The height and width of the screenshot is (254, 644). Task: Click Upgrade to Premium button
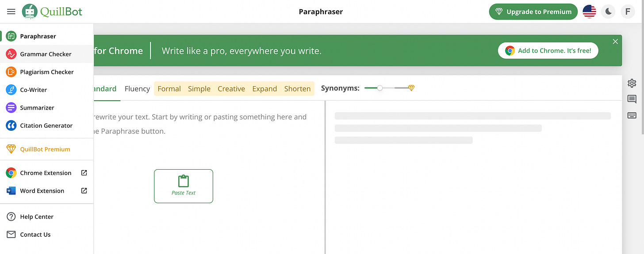point(533,12)
